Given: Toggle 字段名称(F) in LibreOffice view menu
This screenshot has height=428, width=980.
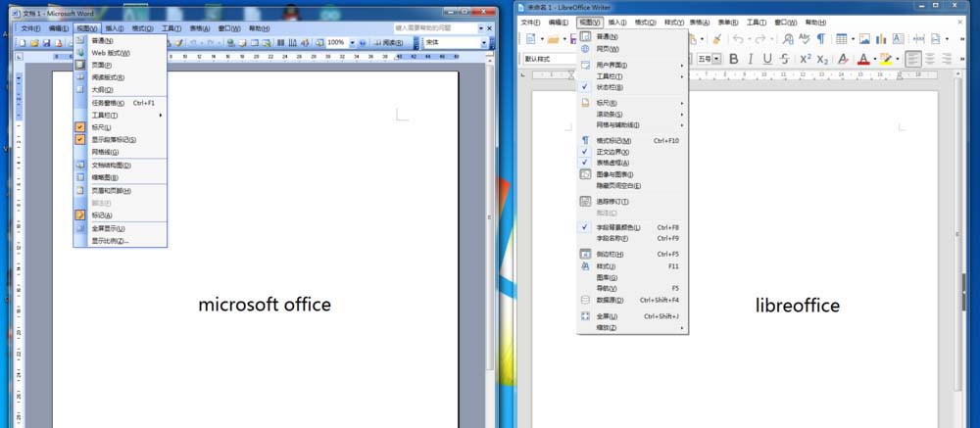Looking at the screenshot, I should tap(632, 238).
